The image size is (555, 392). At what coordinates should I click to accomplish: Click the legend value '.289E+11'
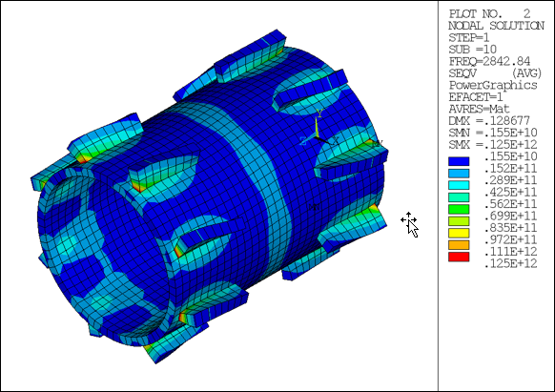click(510, 180)
